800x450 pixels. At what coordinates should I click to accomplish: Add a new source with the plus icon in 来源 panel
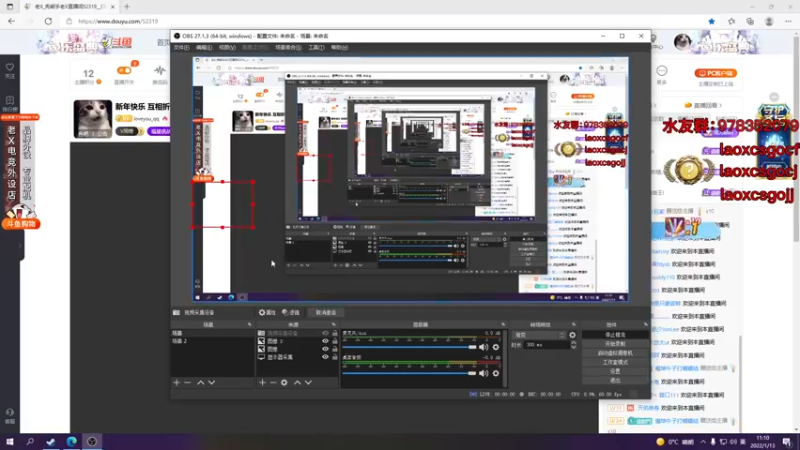coord(262,383)
